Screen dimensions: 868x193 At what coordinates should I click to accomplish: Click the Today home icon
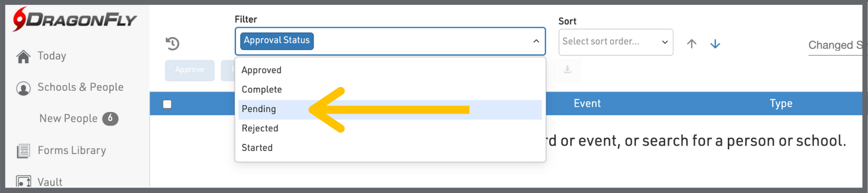[x=23, y=56]
